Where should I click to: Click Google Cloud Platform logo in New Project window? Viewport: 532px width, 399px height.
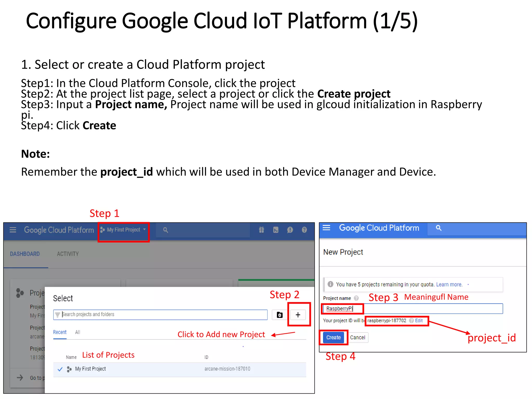point(379,228)
